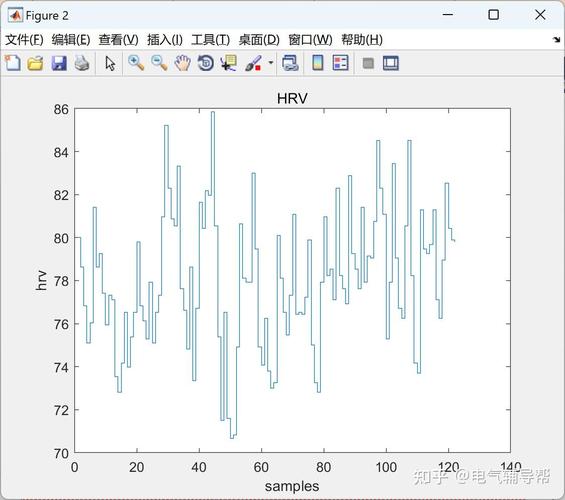Expand the Brush tool color dropdown arrow

pos(271,63)
